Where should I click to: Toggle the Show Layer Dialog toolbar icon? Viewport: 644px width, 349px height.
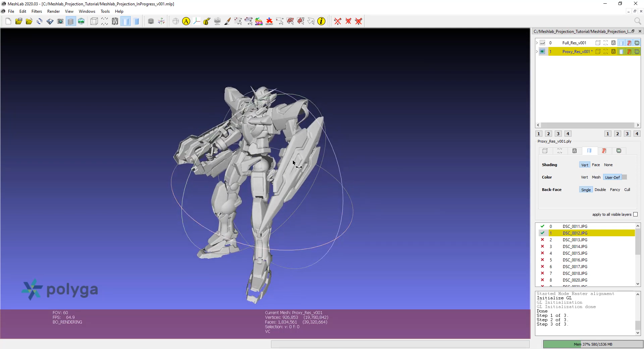click(71, 21)
